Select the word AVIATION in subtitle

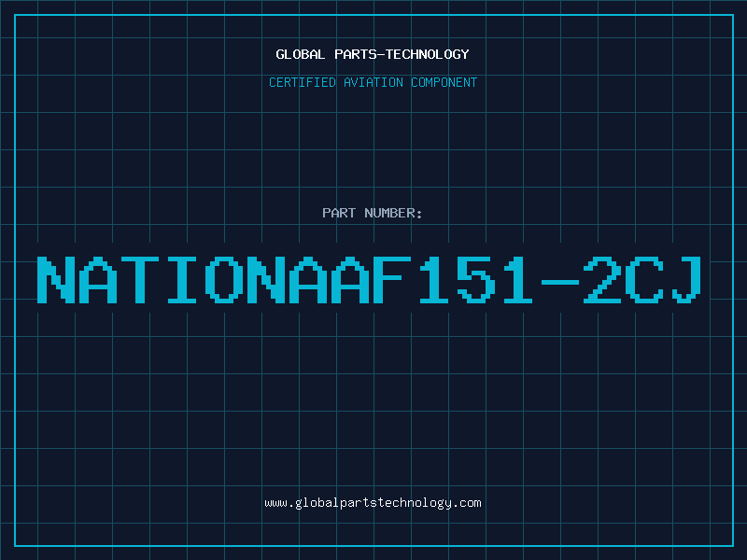(373, 82)
